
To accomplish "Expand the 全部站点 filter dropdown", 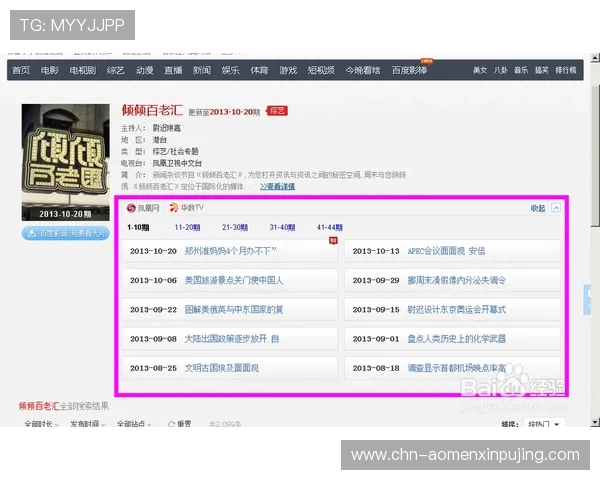I will [x=134, y=424].
